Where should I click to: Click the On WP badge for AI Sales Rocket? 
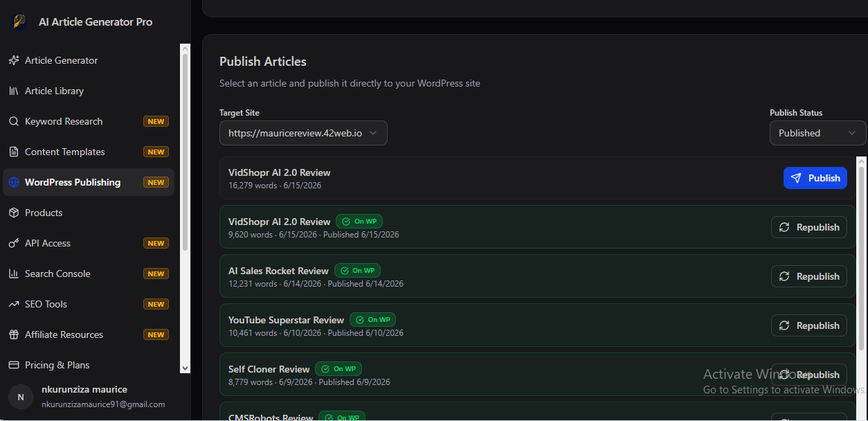(357, 271)
